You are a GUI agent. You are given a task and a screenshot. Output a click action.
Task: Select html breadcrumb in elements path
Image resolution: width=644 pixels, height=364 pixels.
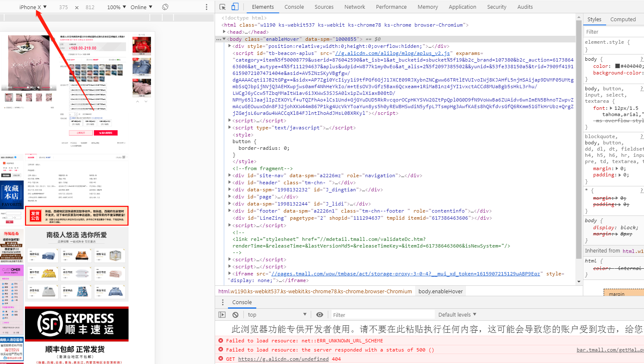[315, 292]
